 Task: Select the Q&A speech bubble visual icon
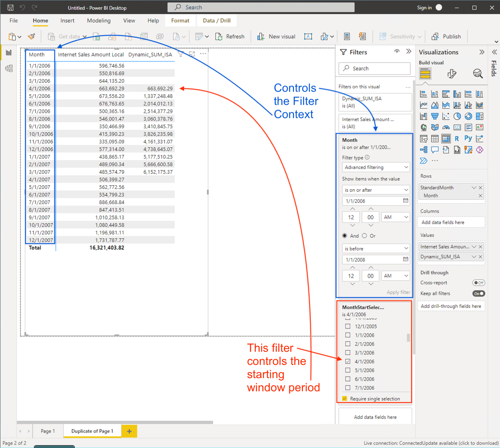point(435,150)
